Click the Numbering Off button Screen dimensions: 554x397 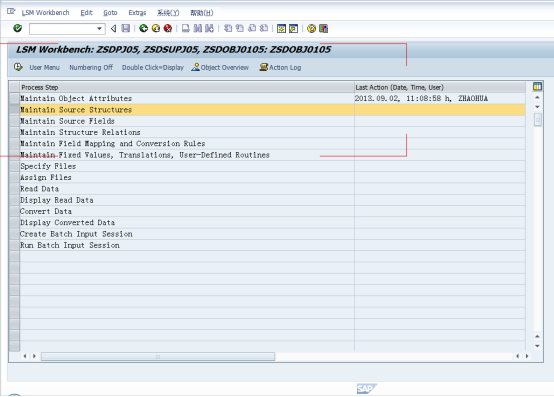91,67
